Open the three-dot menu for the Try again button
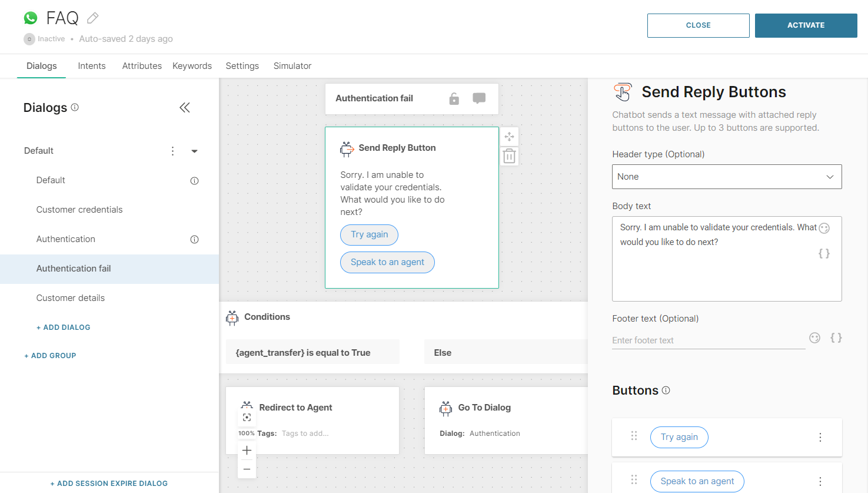Image resolution: width=868 pixels, height=493 pixels. (x=820, y=437)
